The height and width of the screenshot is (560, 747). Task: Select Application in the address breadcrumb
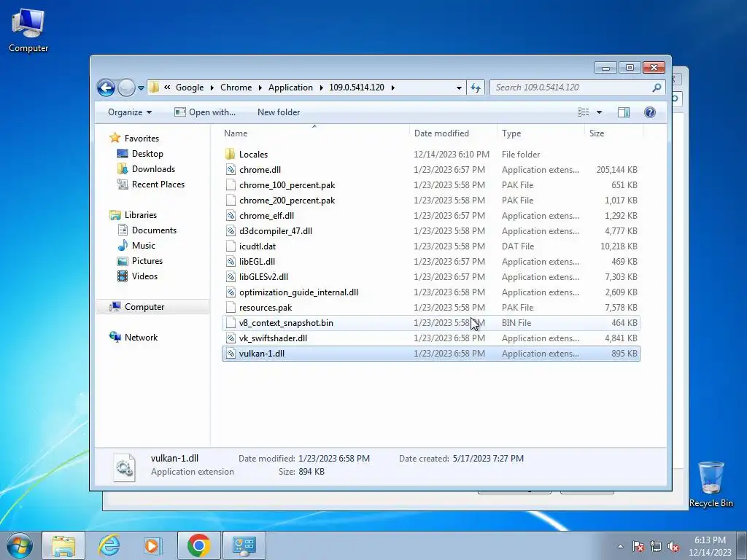[290, 87]
